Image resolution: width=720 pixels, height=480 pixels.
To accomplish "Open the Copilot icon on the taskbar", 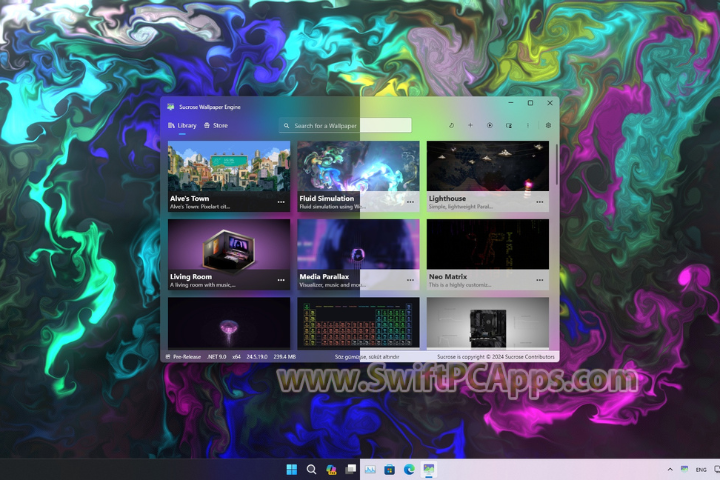I will [x=331, y=469].
